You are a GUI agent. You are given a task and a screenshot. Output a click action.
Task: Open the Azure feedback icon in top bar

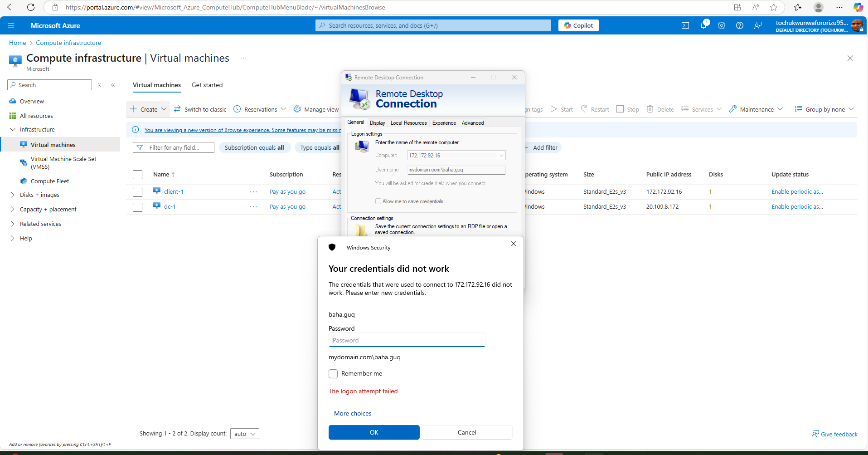[x=758, y=25]
